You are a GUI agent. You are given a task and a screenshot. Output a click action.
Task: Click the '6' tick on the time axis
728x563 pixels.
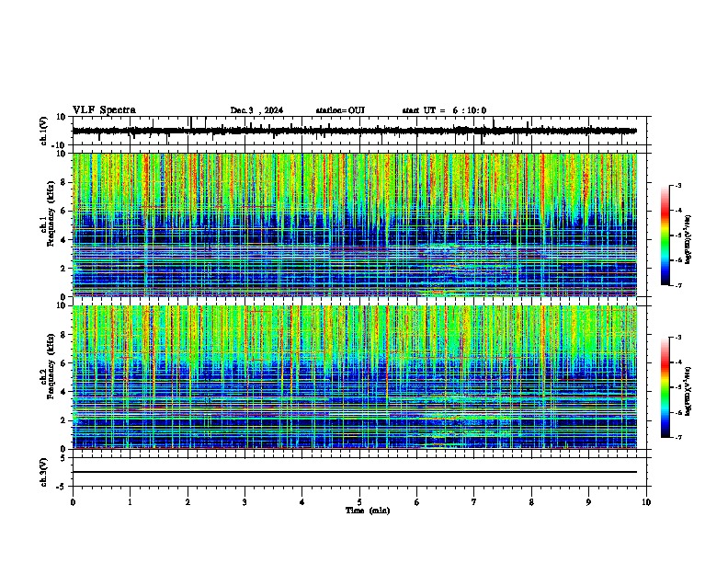coord(417,502)
